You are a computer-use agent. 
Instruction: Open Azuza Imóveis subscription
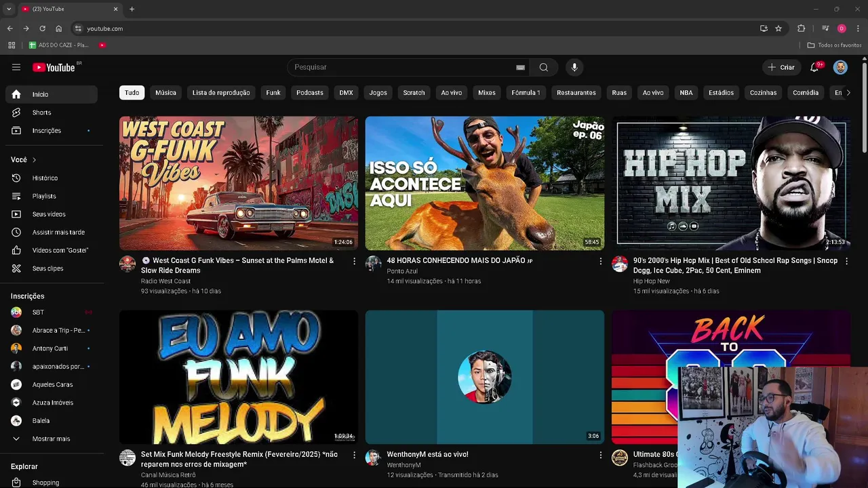52,403
